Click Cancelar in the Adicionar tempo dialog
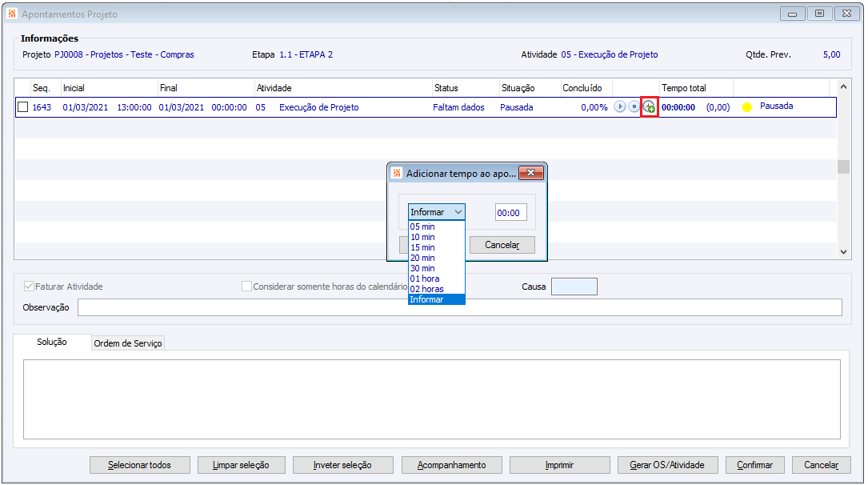Screen dimensions: 868x485 [502, 245]
